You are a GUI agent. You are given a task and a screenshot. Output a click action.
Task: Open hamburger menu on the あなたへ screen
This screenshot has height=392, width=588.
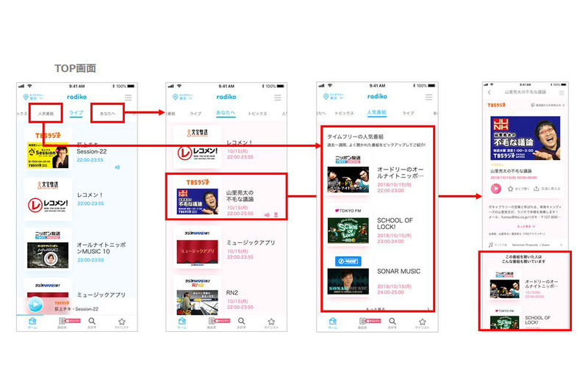278,98
